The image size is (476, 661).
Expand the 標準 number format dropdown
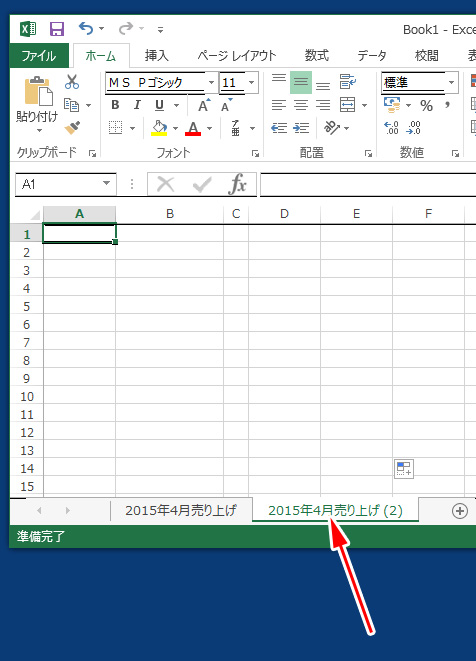click(x=452, y=82)
